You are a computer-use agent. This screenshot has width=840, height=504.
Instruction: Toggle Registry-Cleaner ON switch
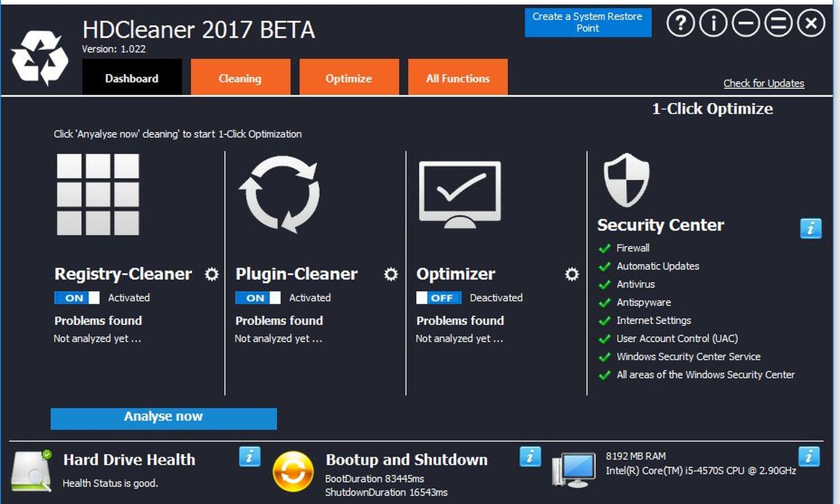pyautogui.click(x=77, y=298)
